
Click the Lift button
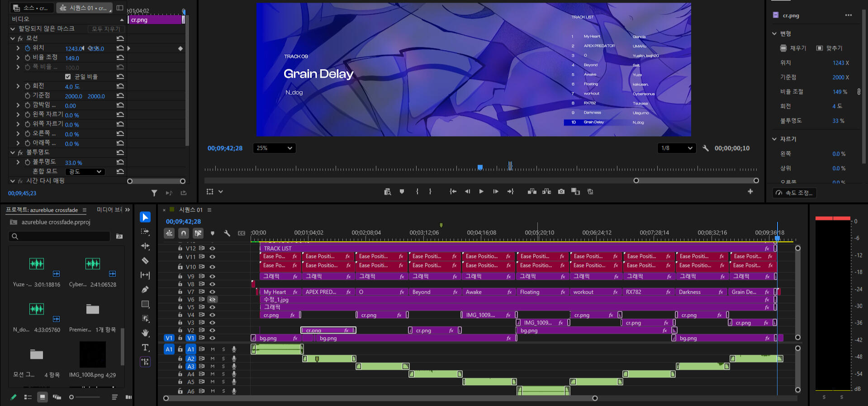click(x=532, y=192)
